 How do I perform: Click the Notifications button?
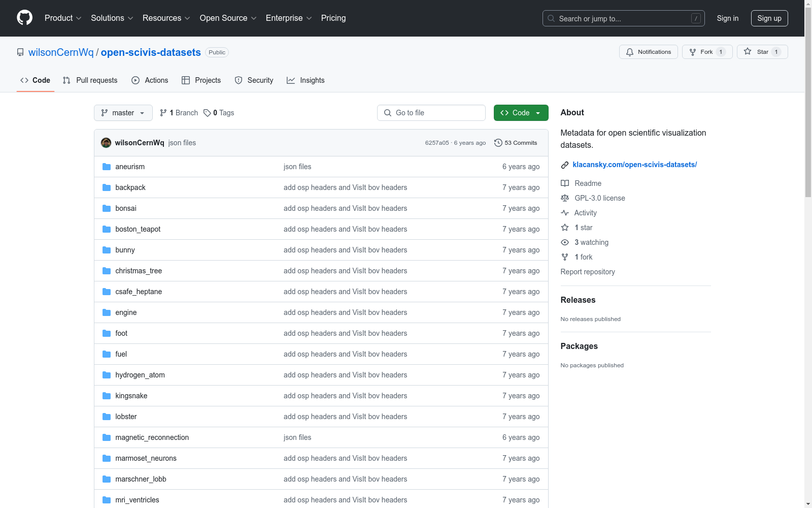[649, 52]
